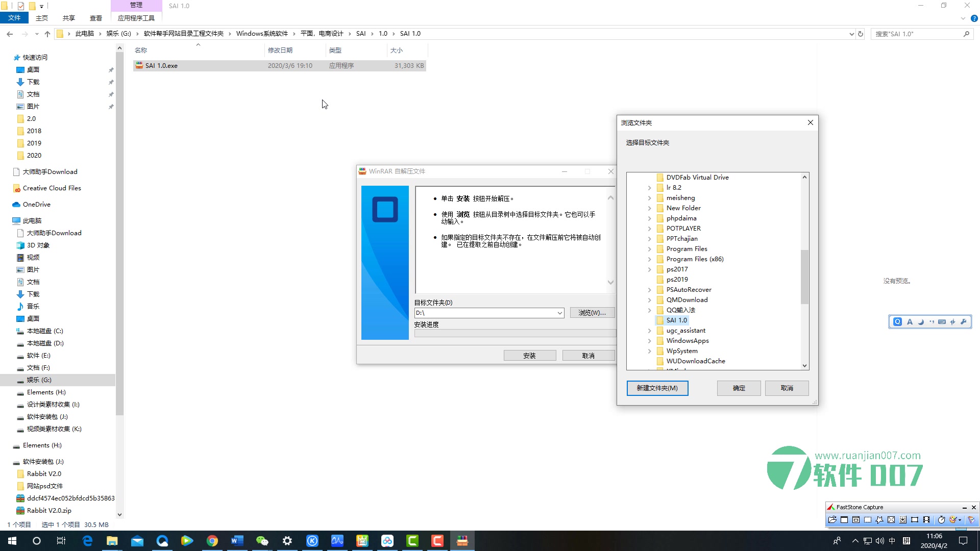The height and width of the screenshot is (551, 980).
Task: Toggle QQ input English/Chinese A mode
Action: coord(910,322)
